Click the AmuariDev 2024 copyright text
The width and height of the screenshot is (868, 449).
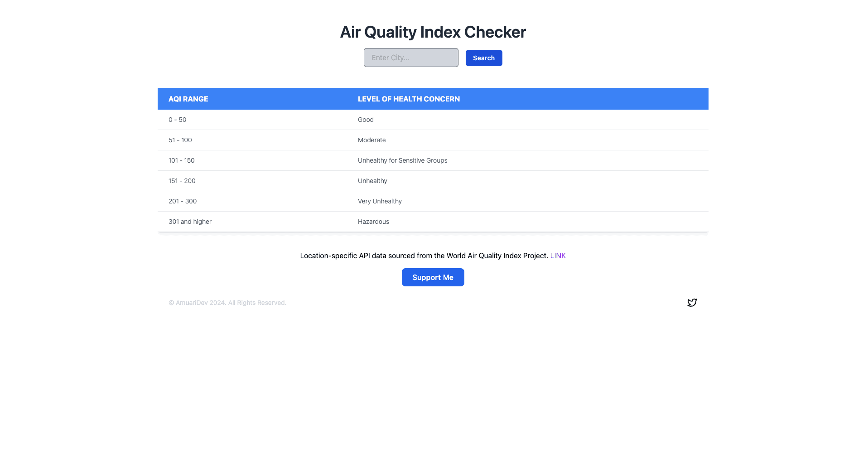coord(227,303)
